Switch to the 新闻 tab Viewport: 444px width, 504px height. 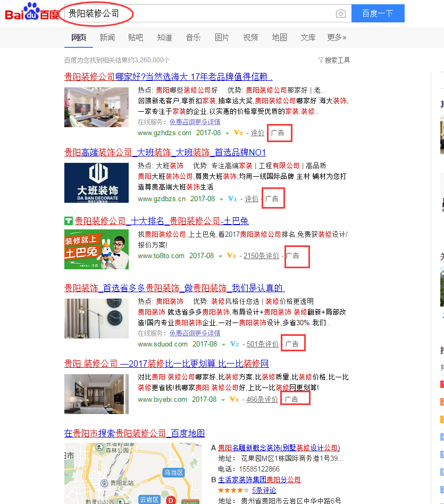click(x=107, y=38)
